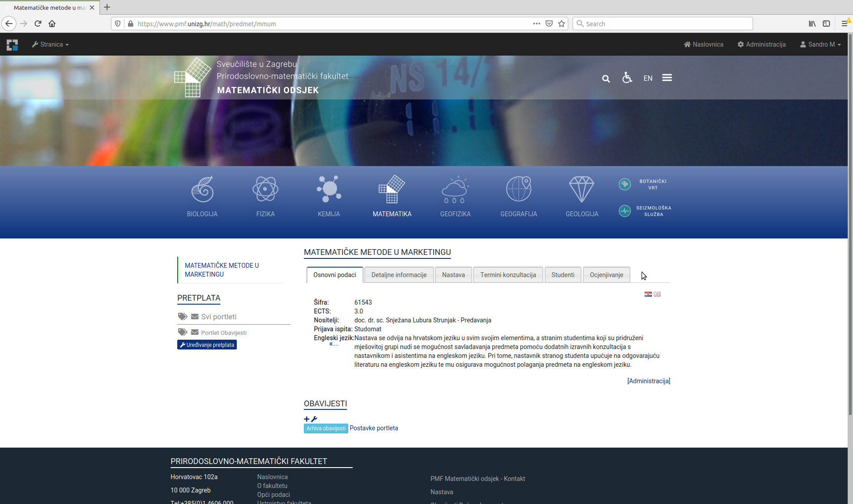Toggle the browser sidebar view icon
This screenshot has height=504, width=853.
[x=826, y=24]
